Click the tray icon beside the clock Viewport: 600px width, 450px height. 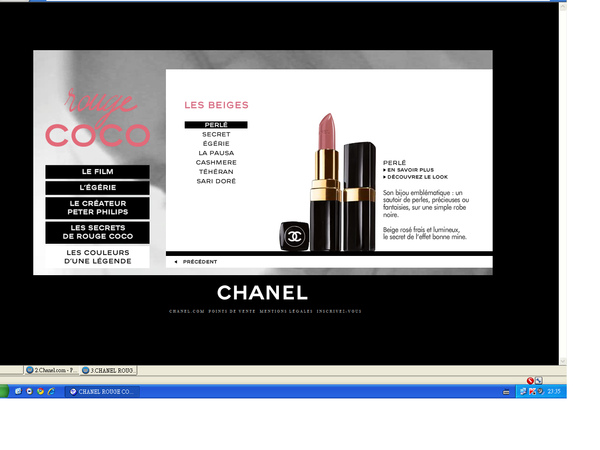tap(540, 391)
